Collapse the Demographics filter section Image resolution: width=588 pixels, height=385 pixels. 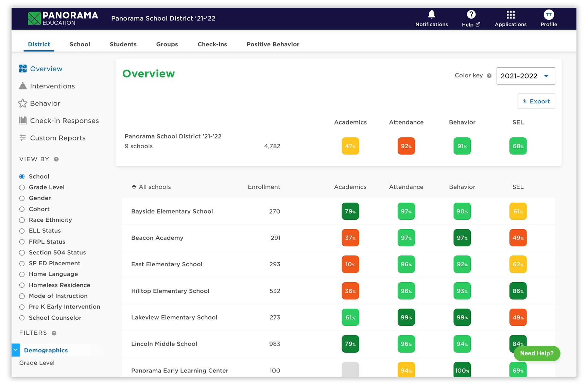coord(16,350)
